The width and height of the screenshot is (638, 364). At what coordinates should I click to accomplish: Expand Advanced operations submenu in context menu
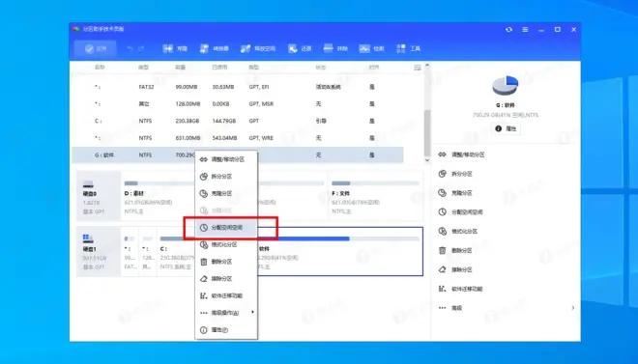click(x=226, y=313)
